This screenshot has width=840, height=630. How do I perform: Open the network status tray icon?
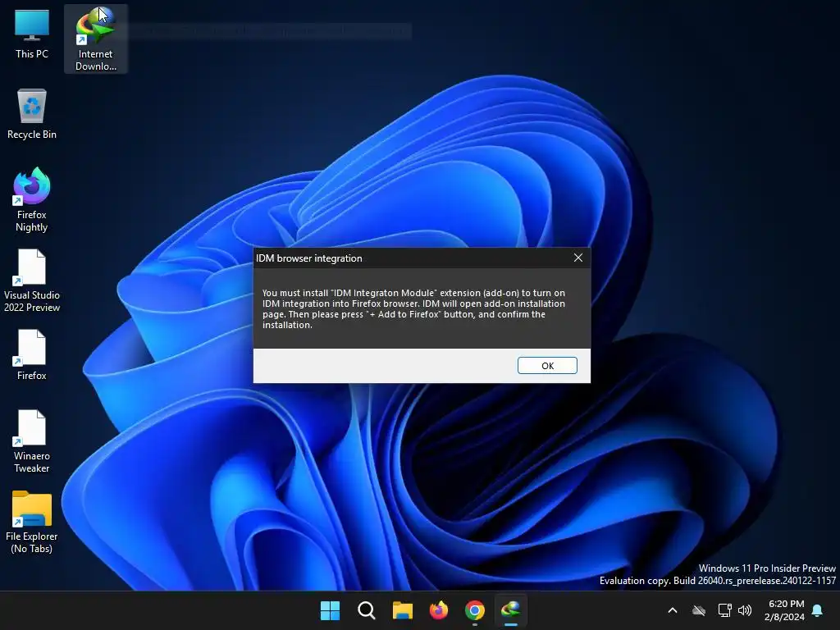724,610
